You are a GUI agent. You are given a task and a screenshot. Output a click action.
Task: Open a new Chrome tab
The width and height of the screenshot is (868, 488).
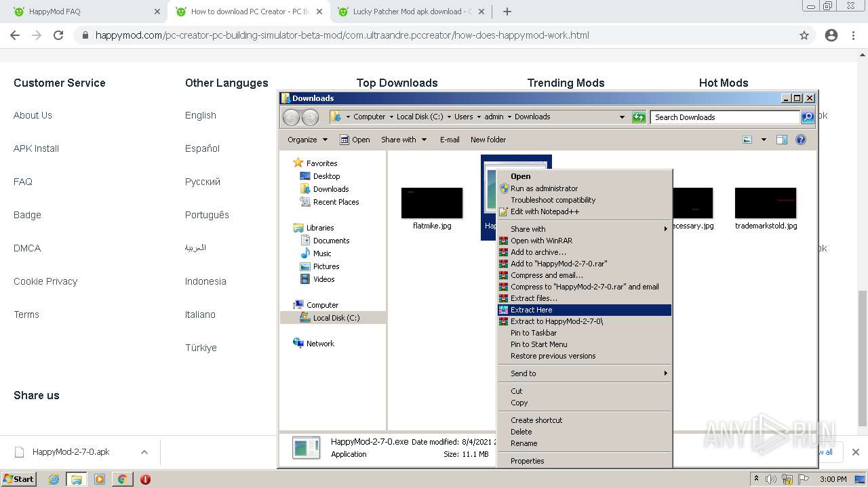[507, 12]
